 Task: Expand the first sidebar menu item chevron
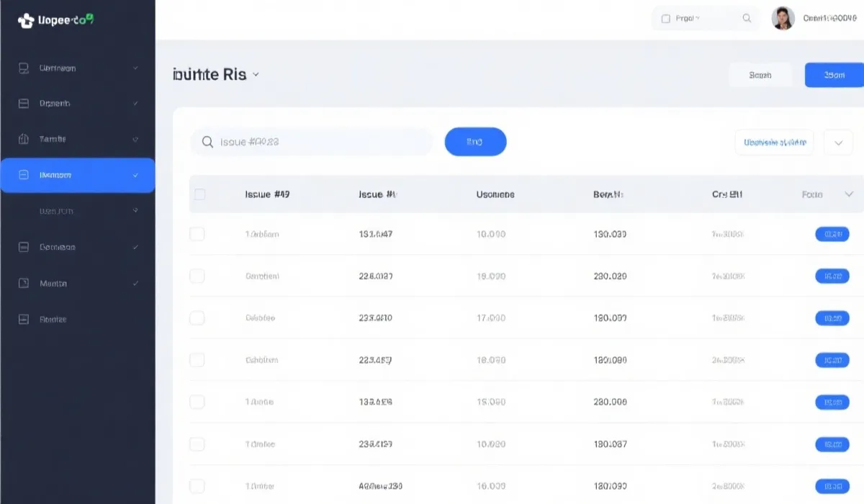135,68
